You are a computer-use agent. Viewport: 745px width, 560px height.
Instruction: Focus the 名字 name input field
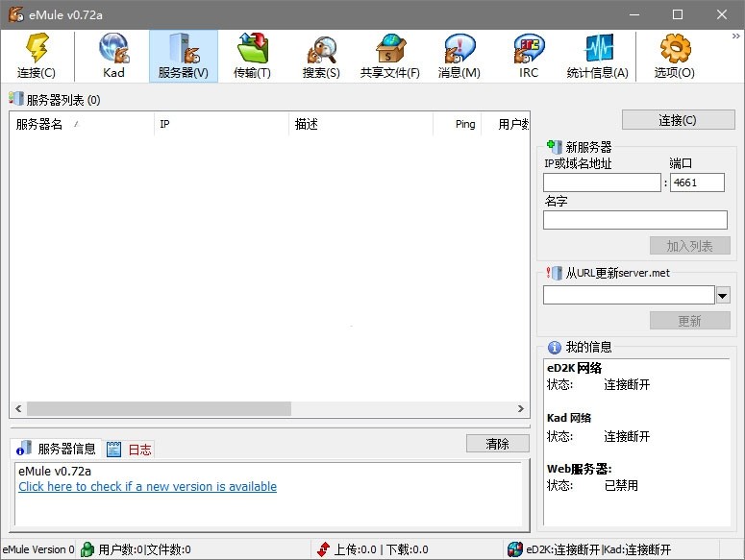pyautogui.click(x=635, y=220)
